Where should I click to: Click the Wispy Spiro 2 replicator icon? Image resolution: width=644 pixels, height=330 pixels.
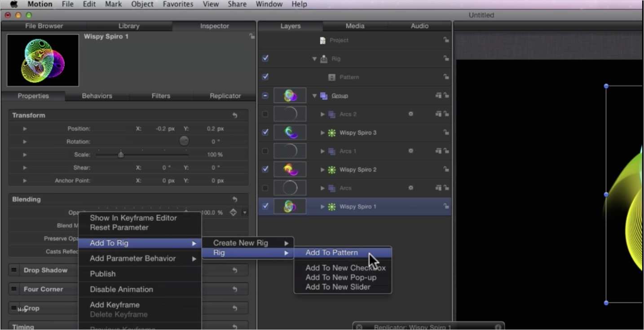[332, 169]
